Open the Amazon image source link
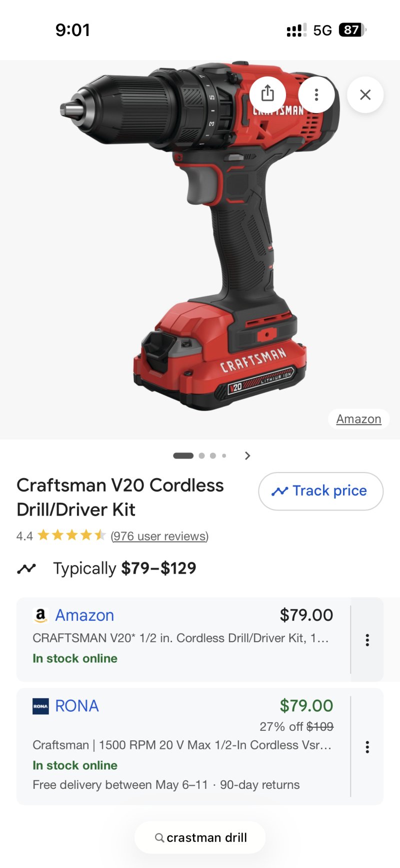 point(358,419)
